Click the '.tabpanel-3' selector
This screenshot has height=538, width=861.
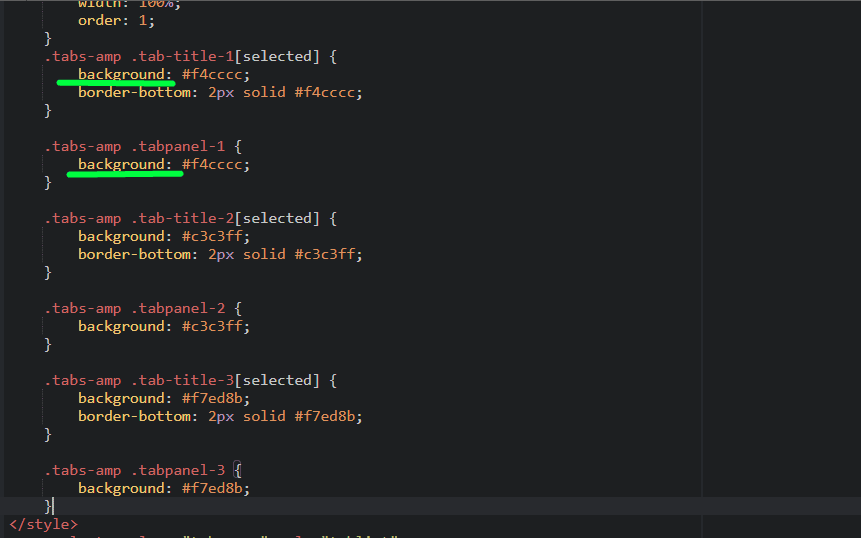pos(178,470)
